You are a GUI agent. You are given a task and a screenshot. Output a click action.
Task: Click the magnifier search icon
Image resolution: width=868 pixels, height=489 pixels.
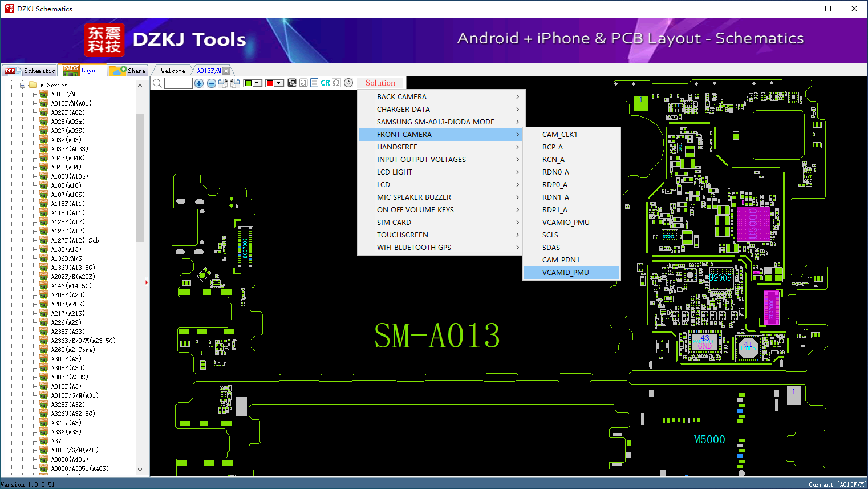157,83
